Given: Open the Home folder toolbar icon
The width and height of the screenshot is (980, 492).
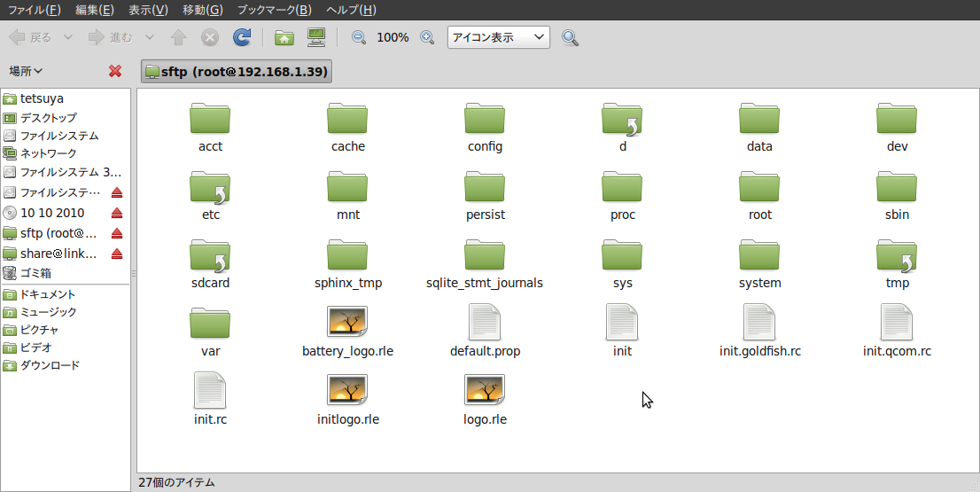Looking at the screenshot, I should pyautogui.click(x=284, y=37).
